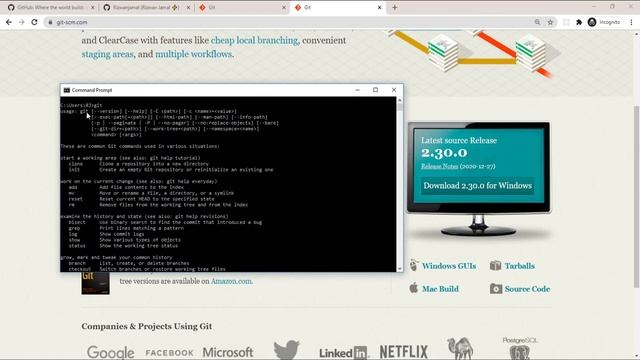Image resolution: width=640 pixels, height=360 pixels.
Task: Open the Mac Build link
Action: (x=440, y=289)
